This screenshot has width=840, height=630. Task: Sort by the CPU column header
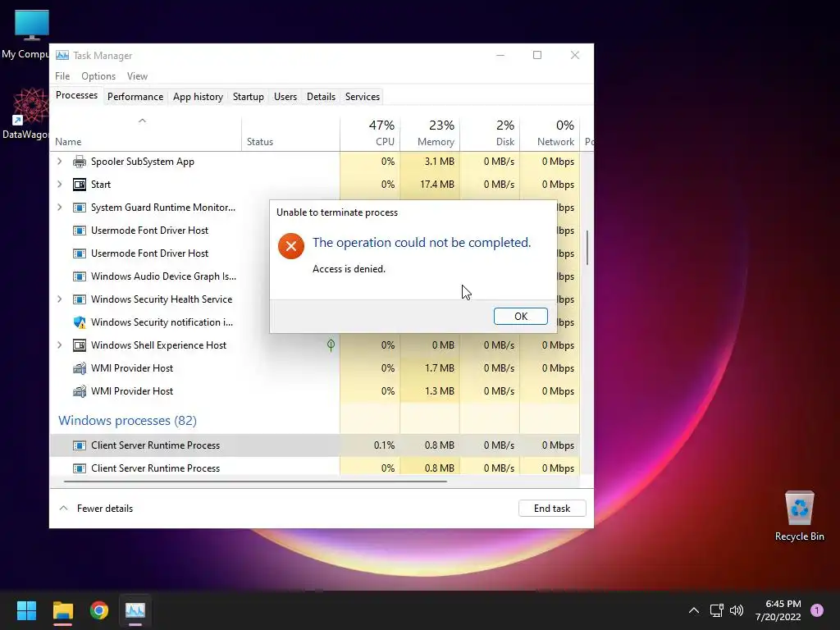(x=370, y=133)
